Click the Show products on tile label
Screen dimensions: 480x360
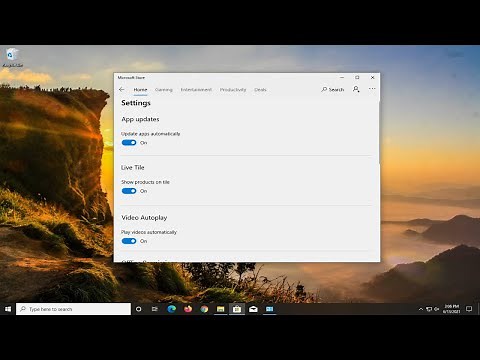[145, 182]
